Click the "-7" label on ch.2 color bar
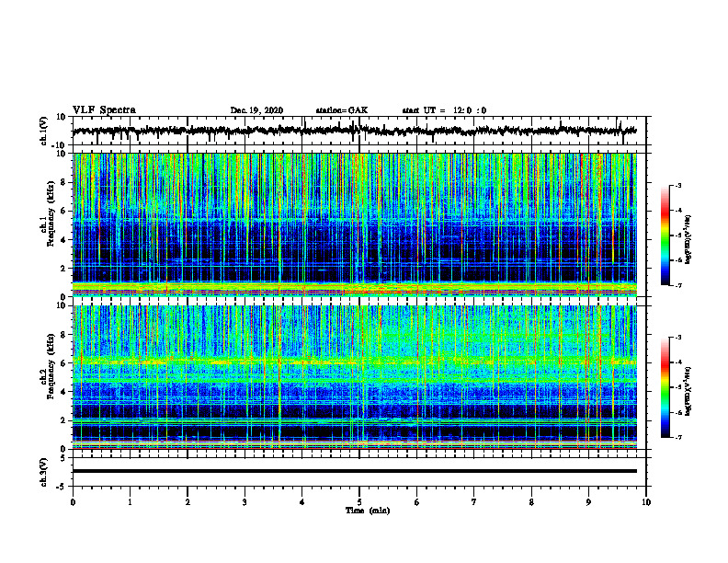Viewport: 728px width, 563px height. click(677, 438)
